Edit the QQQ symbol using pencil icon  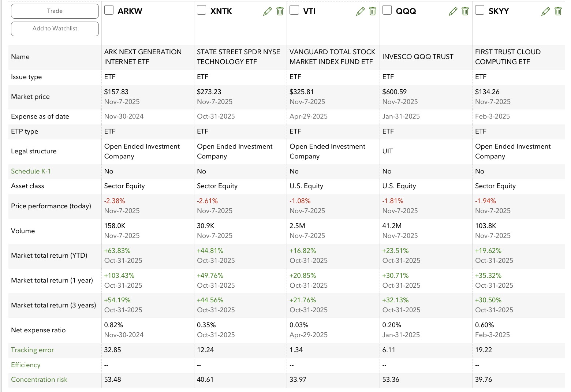point(453,11)
